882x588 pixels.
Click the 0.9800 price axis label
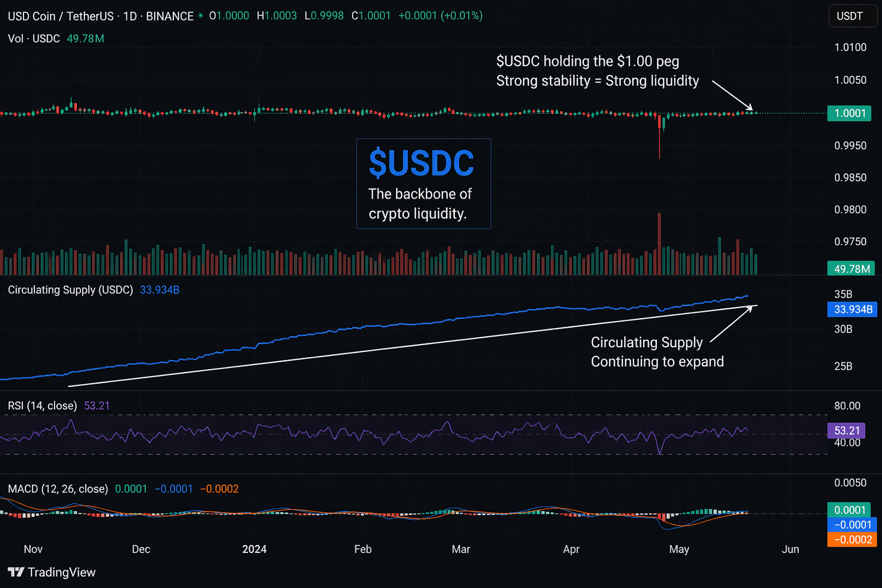click(x=850, y=210)
